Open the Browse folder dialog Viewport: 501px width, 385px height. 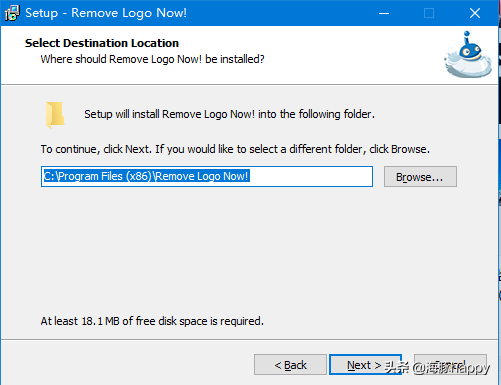(x=420, y=177)
